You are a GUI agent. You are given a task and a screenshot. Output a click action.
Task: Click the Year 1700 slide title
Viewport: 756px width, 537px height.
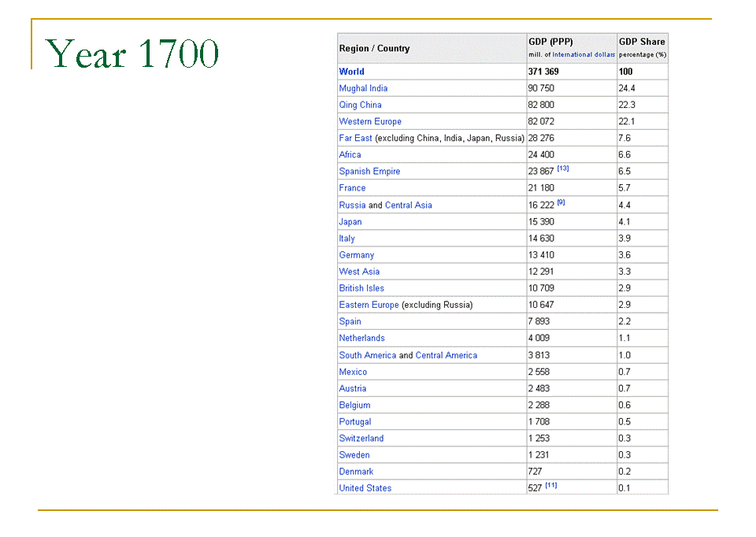click(132, 54)
